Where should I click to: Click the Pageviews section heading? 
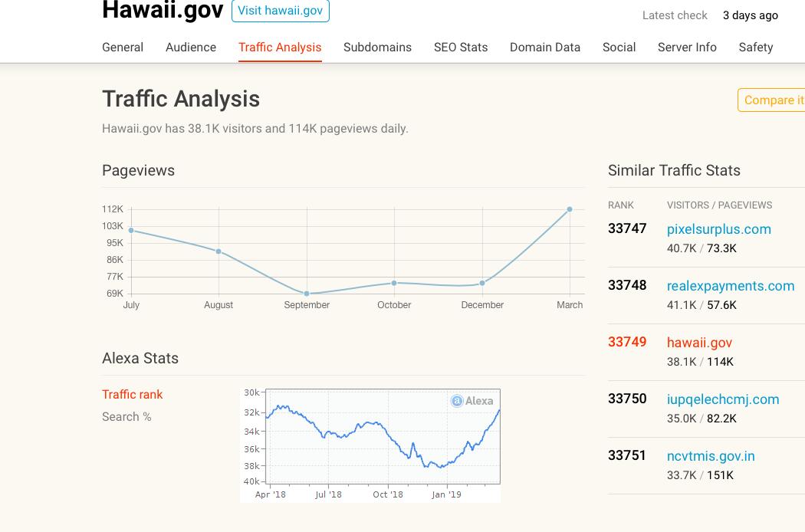(x=138, y=170)
